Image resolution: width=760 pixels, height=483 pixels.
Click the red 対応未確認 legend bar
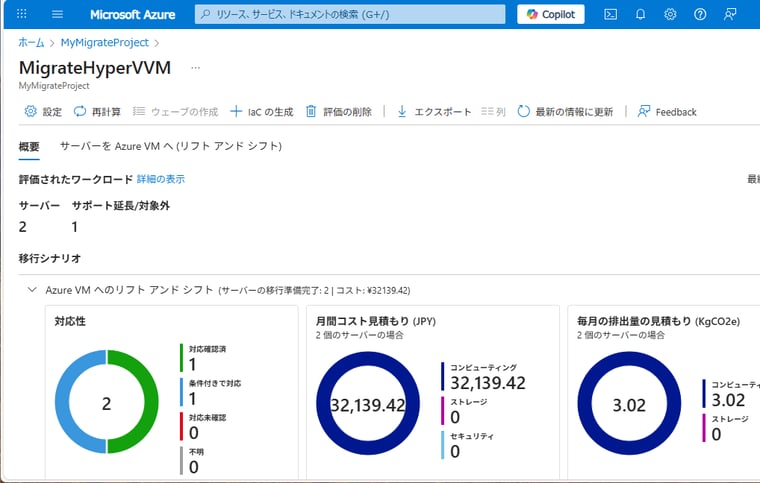pyautogui.click(x=181, y=426)
